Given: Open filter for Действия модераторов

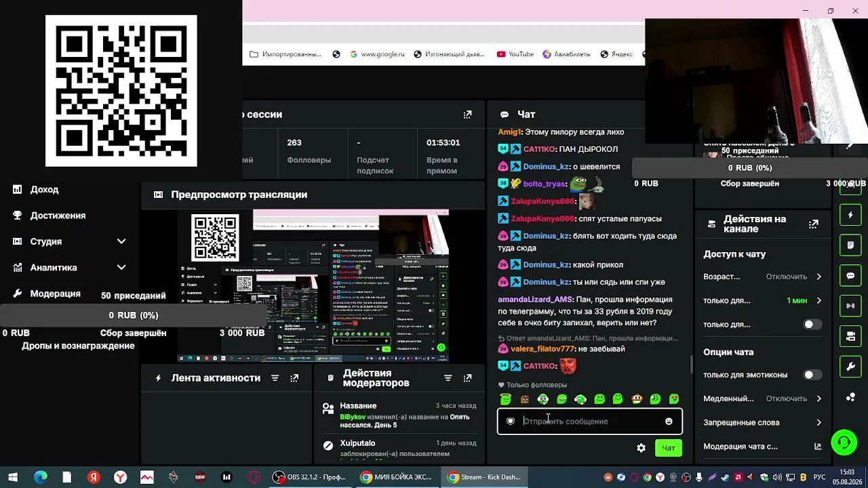Looking at the screenshot, I should (448, 378).
